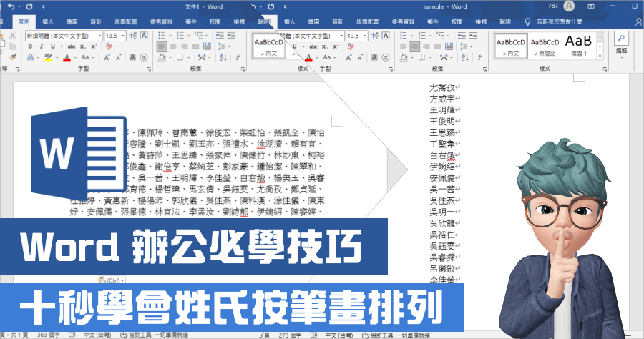Apply red font color in sample window
Image resolution: width=644 pixels, height=339 pixels.
pos(308,57)
